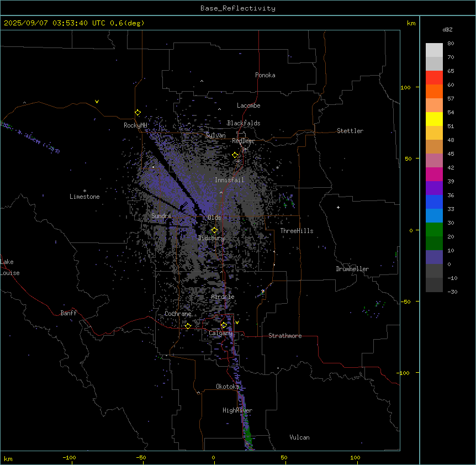Click the Strathmore city label

[x=285, y=336]
